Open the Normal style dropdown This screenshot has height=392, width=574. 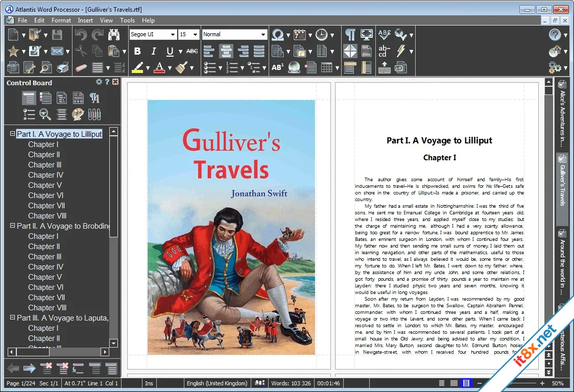click(x=263, y=34)
